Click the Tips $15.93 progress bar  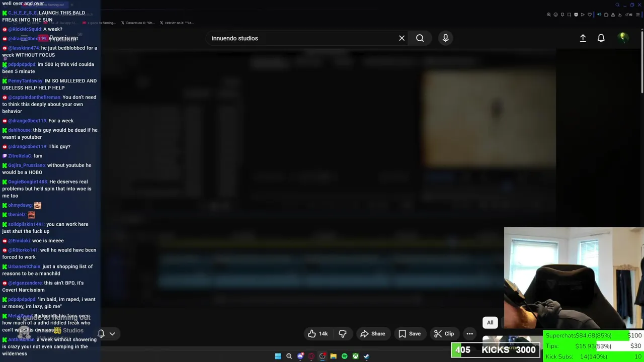pos(594,346)
